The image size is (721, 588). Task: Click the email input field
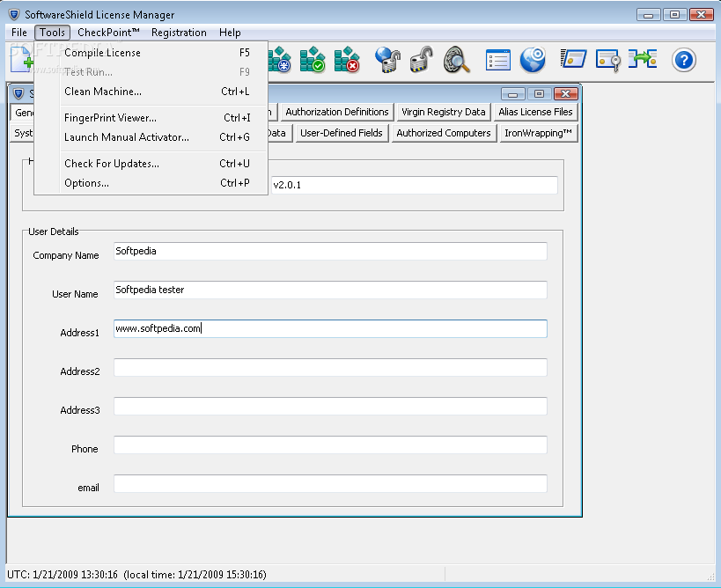pyautogui.click(x=330, y=483)
